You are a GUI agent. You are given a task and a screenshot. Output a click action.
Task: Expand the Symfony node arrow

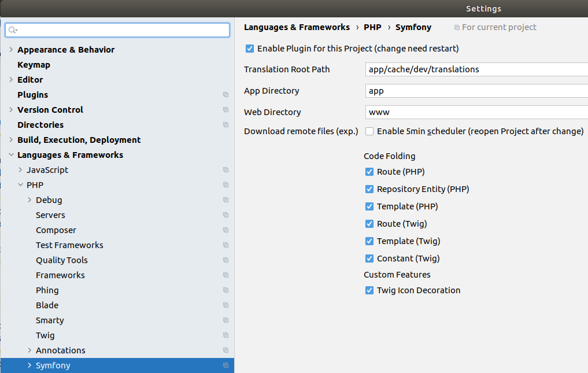(29, 365)
